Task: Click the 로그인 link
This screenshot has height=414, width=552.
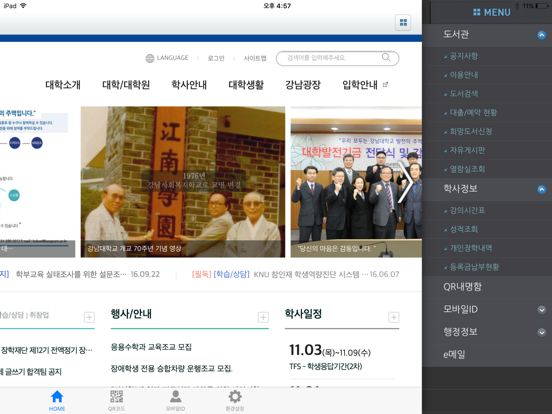Action: 216,58
